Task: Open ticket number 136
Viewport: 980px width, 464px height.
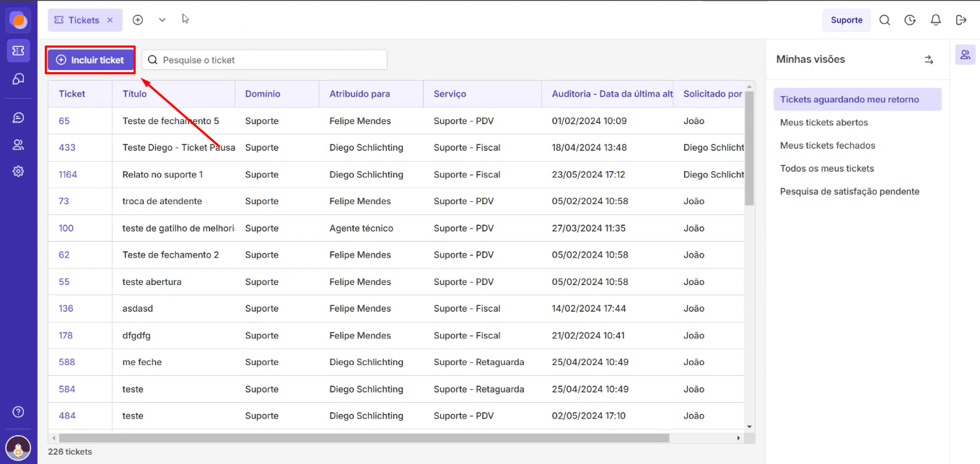Action: point(66,309)
